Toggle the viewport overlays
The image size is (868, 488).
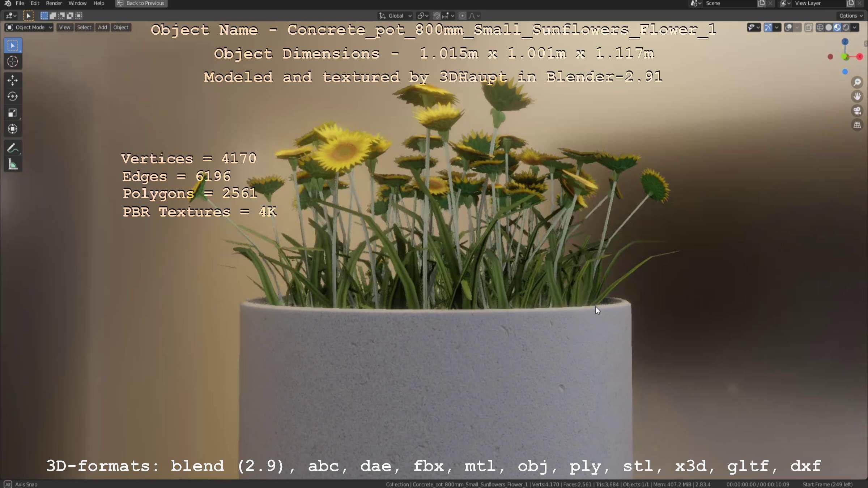click(788, 27)
